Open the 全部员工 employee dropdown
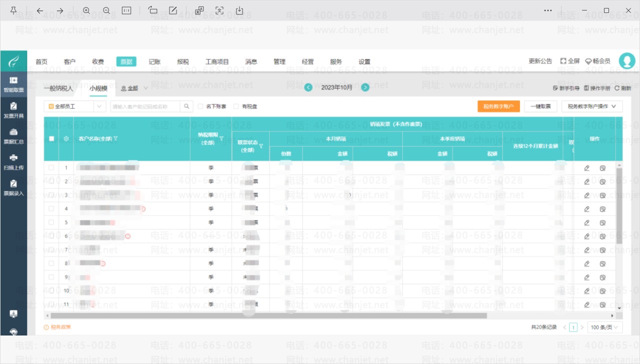 tap(75, 106)
